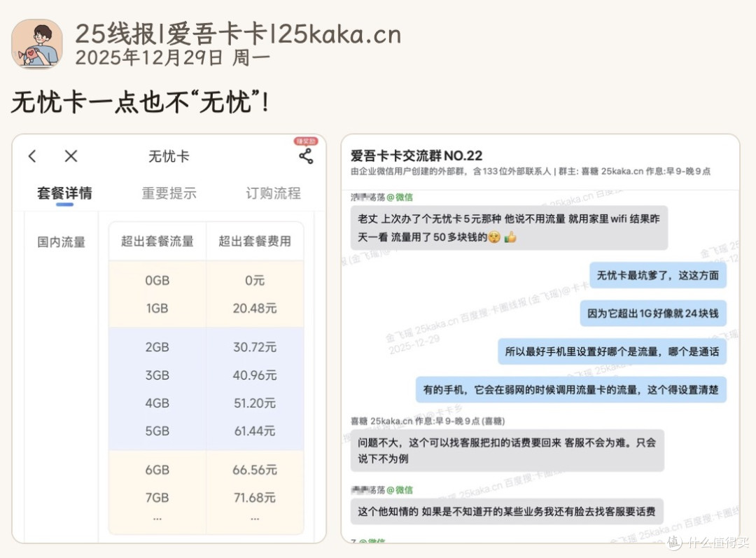Switch to the 重要提示 tab
The height and width of the screenshot is (558, 756).
169,193
